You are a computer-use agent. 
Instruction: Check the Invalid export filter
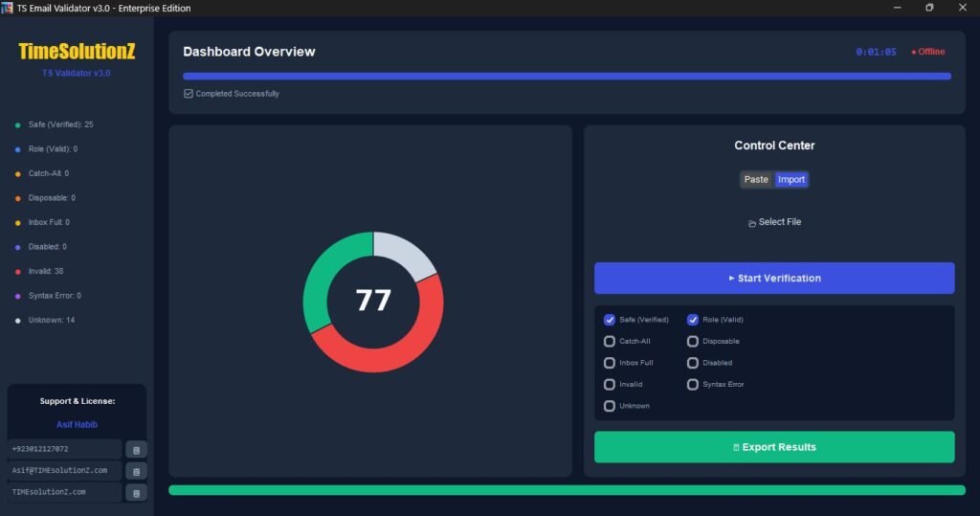coord(610,384)
